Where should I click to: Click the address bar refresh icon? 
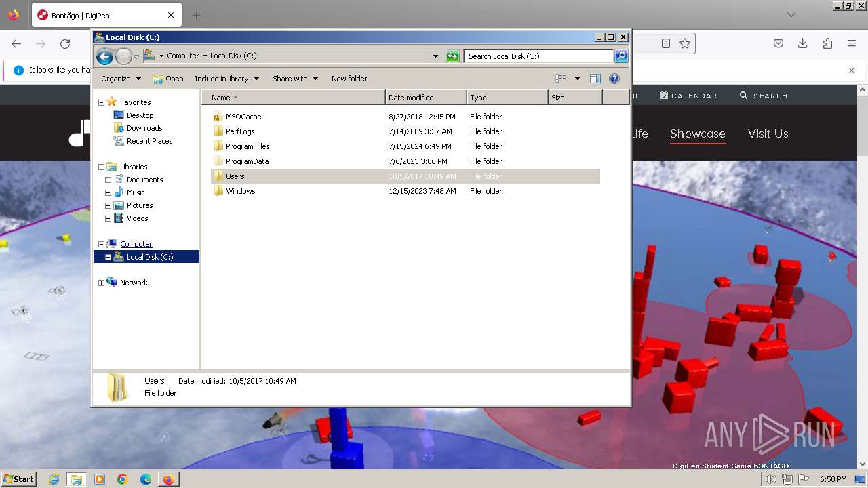[452, 56]
